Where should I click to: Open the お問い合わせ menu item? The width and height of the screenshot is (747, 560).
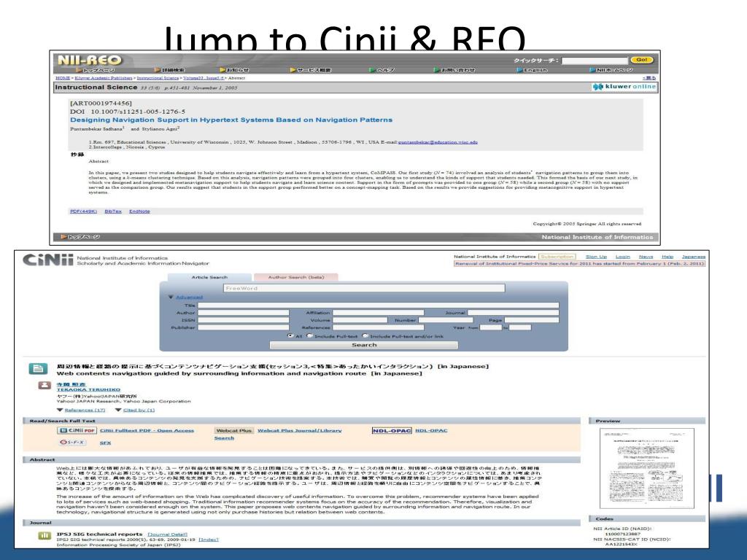(454, 70)
